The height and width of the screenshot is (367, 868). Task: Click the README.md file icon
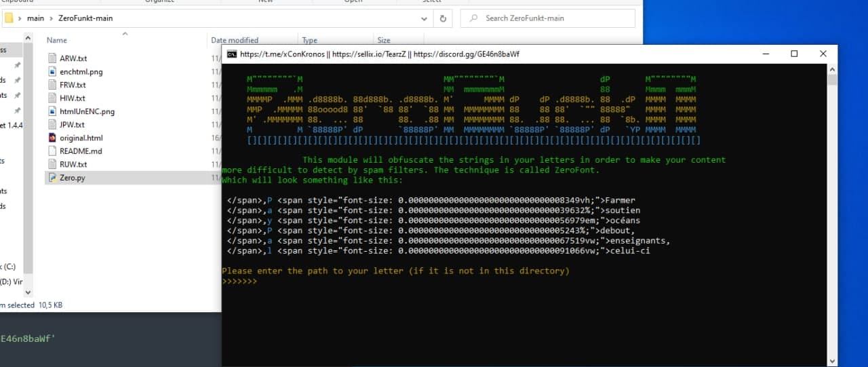54,151
